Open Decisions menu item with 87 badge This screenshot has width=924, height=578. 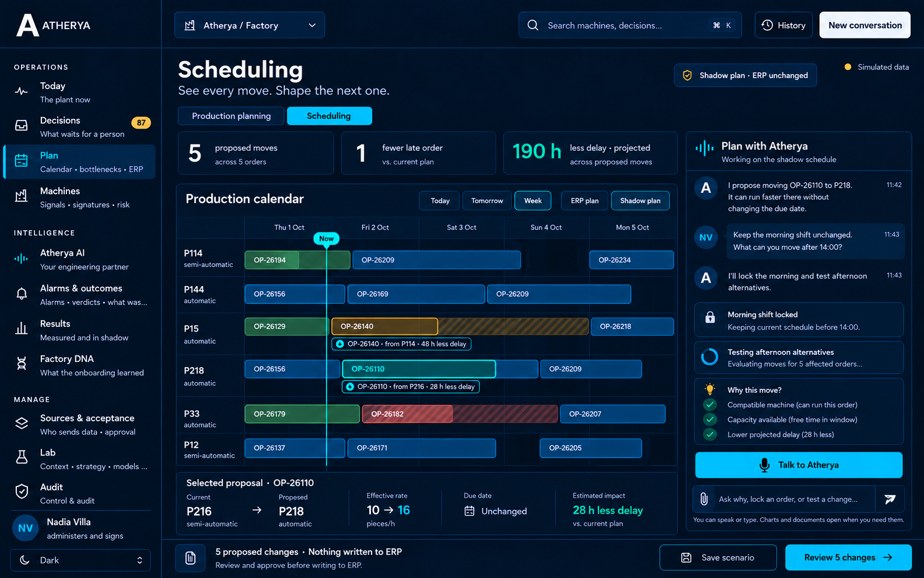tap(79, 127)
